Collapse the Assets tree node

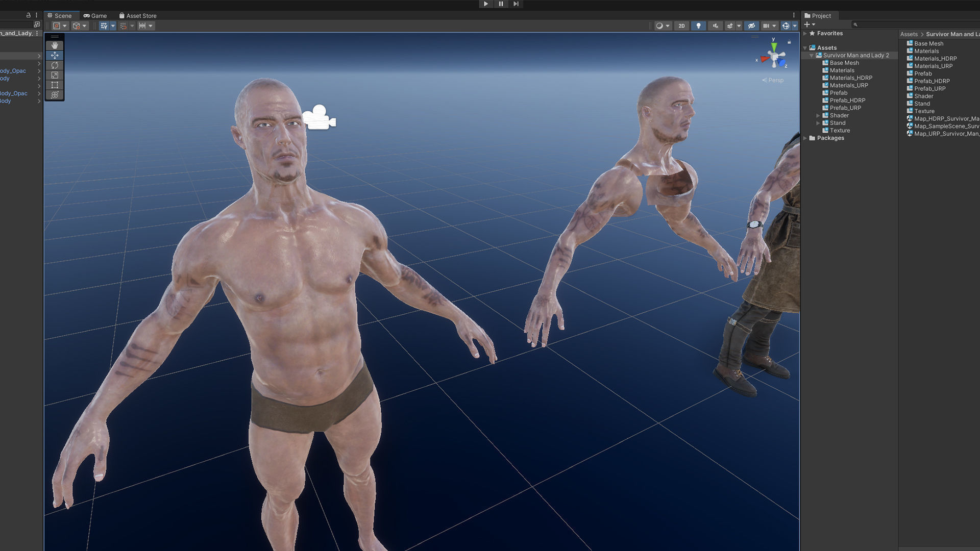(805, 48)
